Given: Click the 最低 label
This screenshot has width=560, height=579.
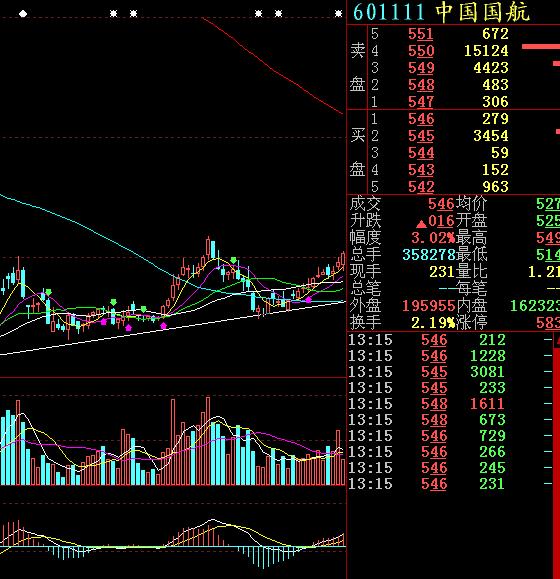Looking at the screenshot, I should click(471, 255).
